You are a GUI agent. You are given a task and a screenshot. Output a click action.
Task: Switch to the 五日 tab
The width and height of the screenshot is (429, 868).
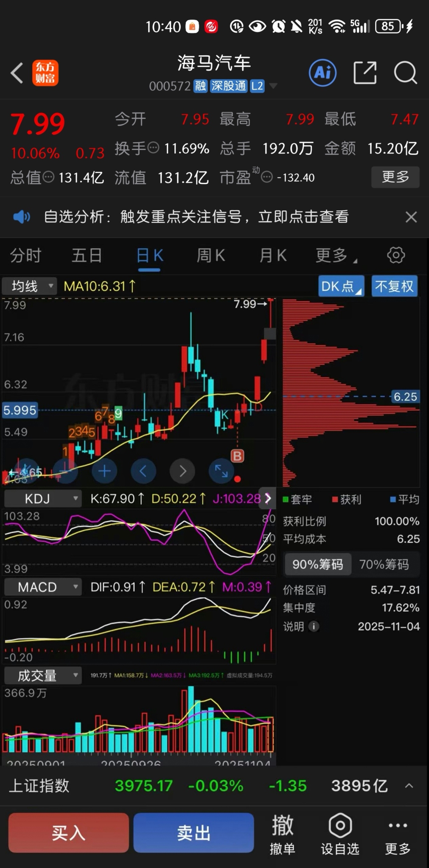(x=87, y=256)
